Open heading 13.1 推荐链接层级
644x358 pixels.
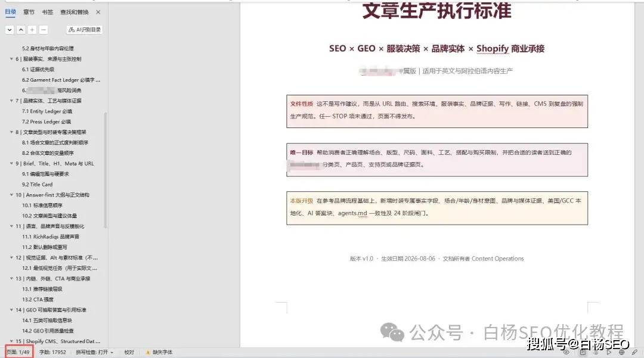point(42,289)
